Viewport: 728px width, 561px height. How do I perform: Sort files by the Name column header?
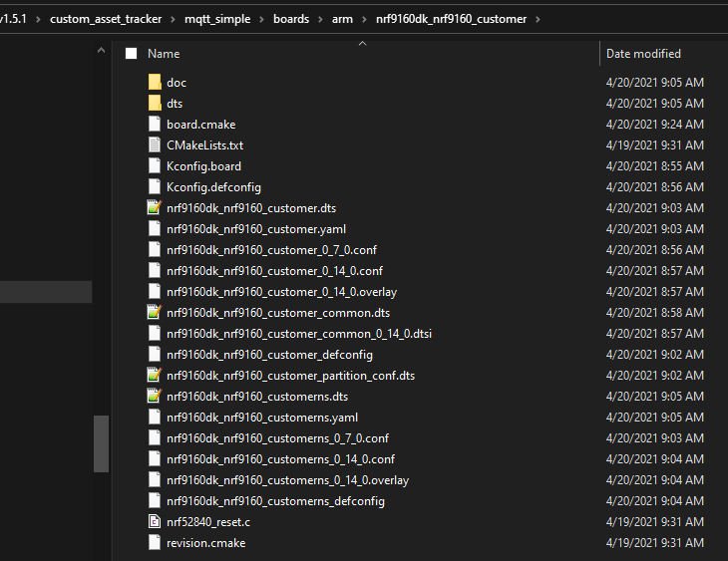pos(164,54)
